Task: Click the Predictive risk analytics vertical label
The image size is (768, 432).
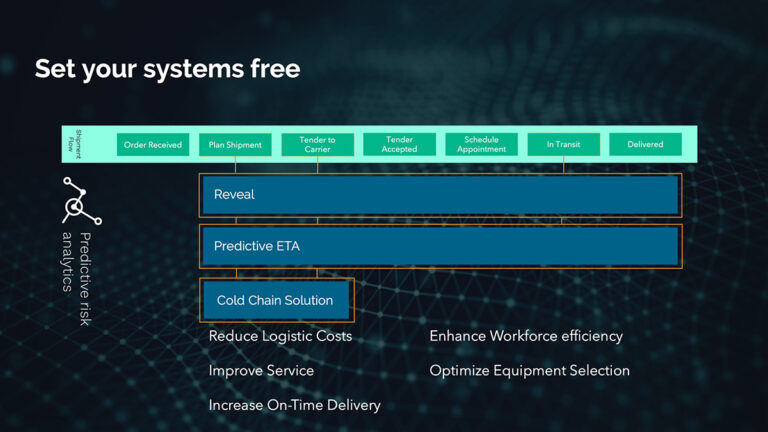Action: pyautogui.click(x=77, y=279)
